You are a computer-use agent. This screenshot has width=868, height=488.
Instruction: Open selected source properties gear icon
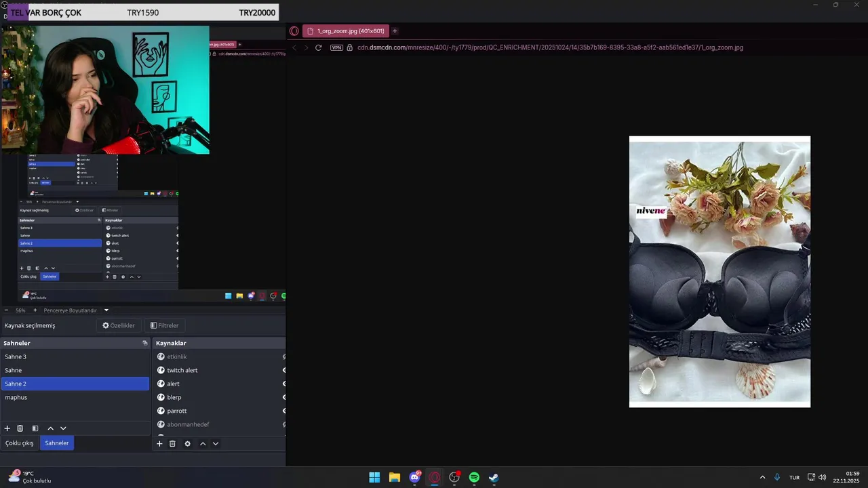[188, 443]
